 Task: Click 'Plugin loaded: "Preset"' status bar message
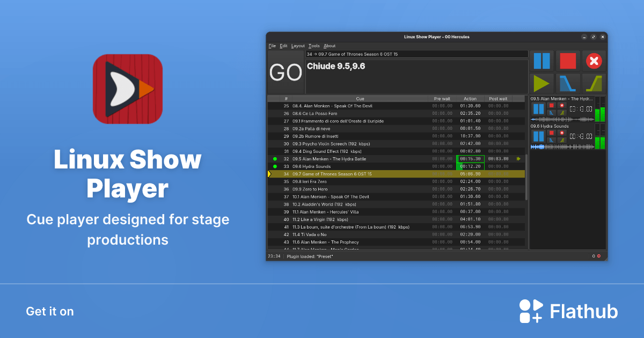[x=310, y=256]
